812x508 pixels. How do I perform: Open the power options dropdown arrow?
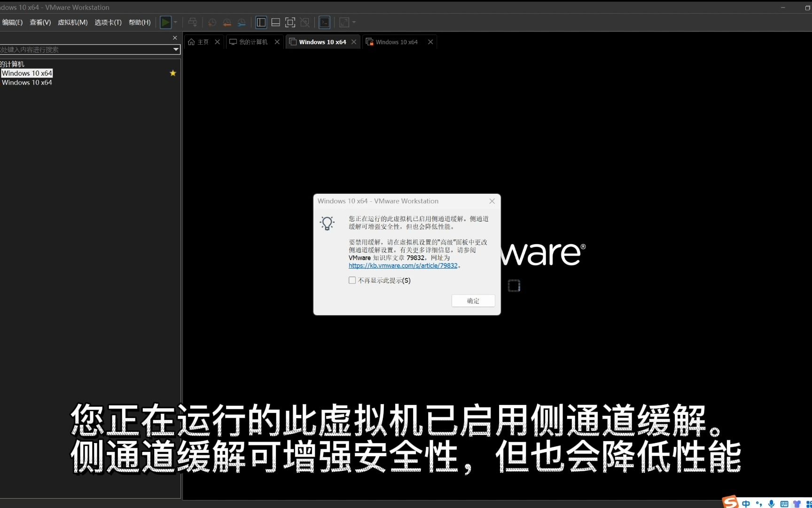point(176,22)
